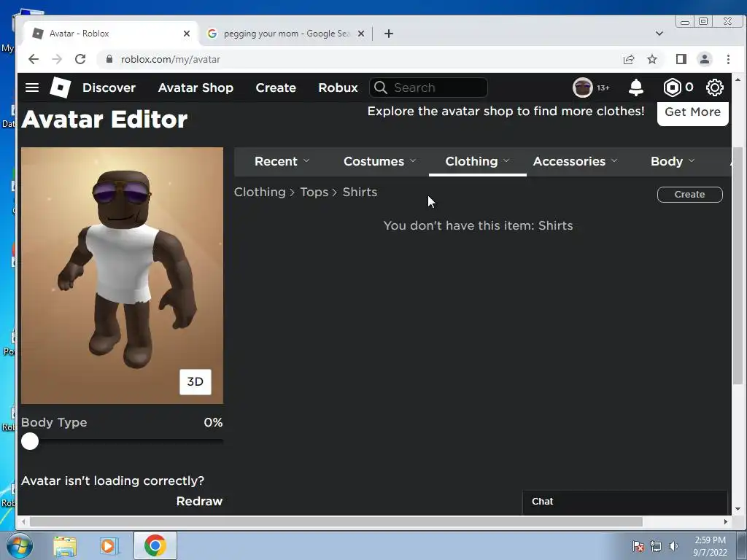The width and height of the screenshot is (747, 560).
Task: Open the notifications bell
Action: click(x=636, y=87)
